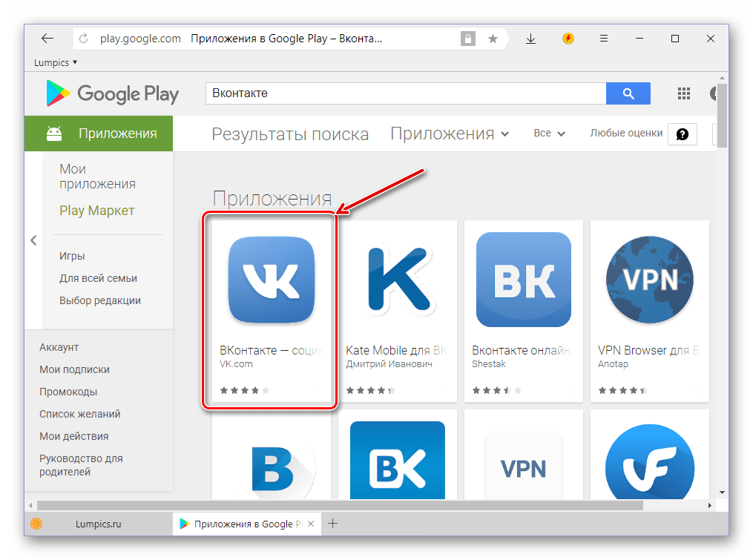This screenshot has height=560, width=753.
Task: Open grey VPN text app icon in second row
Action: (524, 466)
